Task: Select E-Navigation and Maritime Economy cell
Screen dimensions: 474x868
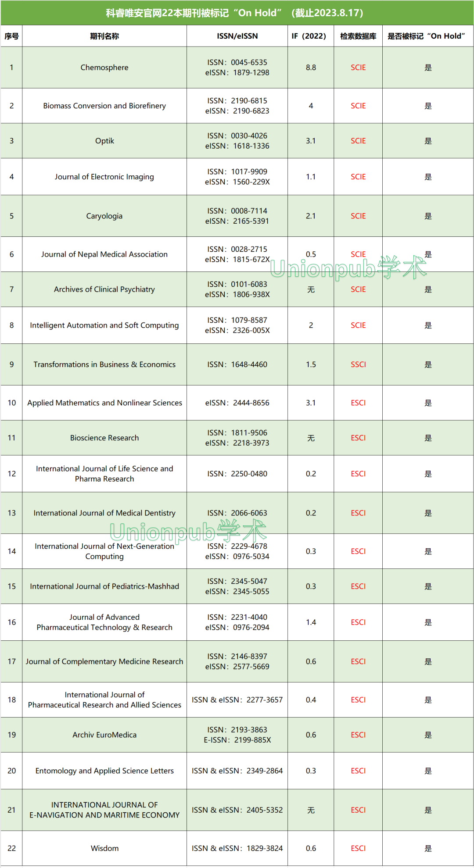Action: [x=104, y=810]
